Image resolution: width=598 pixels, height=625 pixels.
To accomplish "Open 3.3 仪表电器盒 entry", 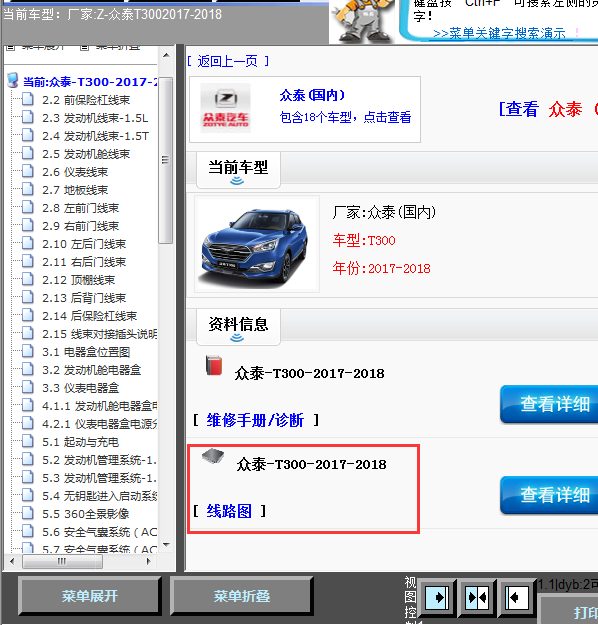I will pos(81,388).
